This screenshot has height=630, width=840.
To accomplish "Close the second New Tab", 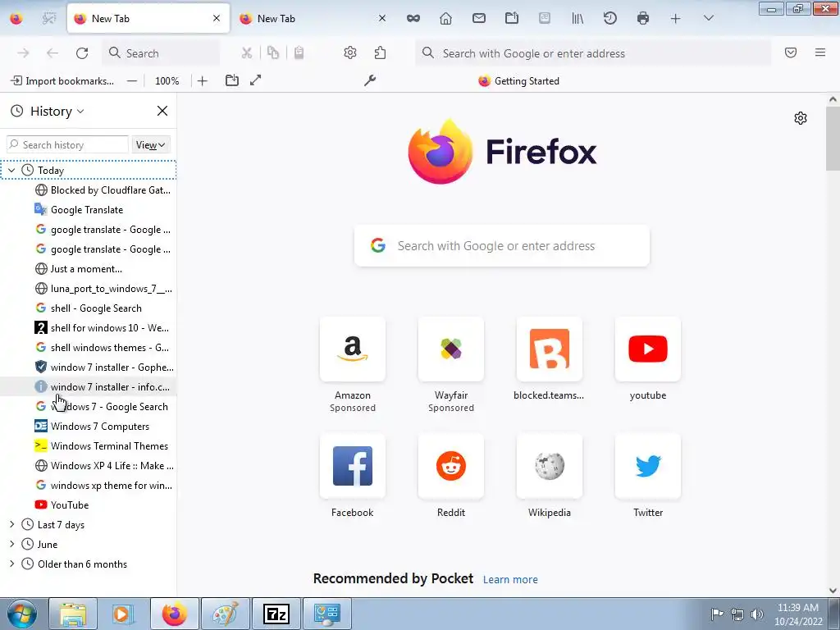I will click(382, 18).
